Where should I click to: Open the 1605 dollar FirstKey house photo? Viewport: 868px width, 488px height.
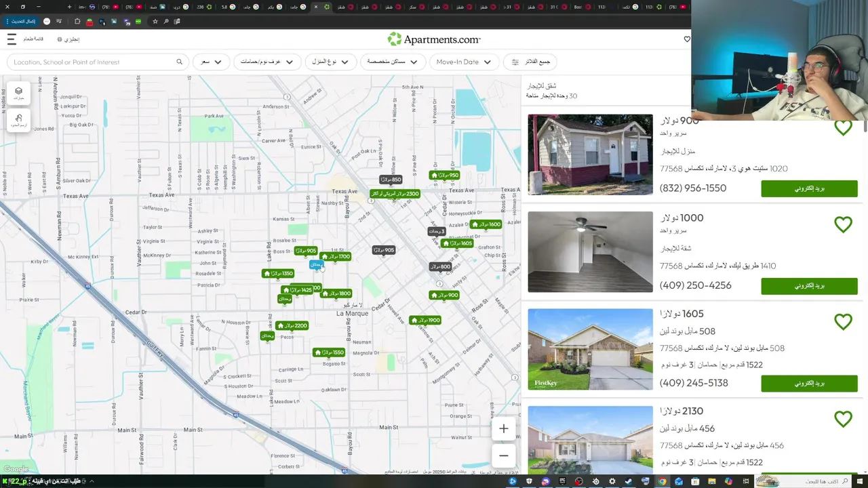590,350
